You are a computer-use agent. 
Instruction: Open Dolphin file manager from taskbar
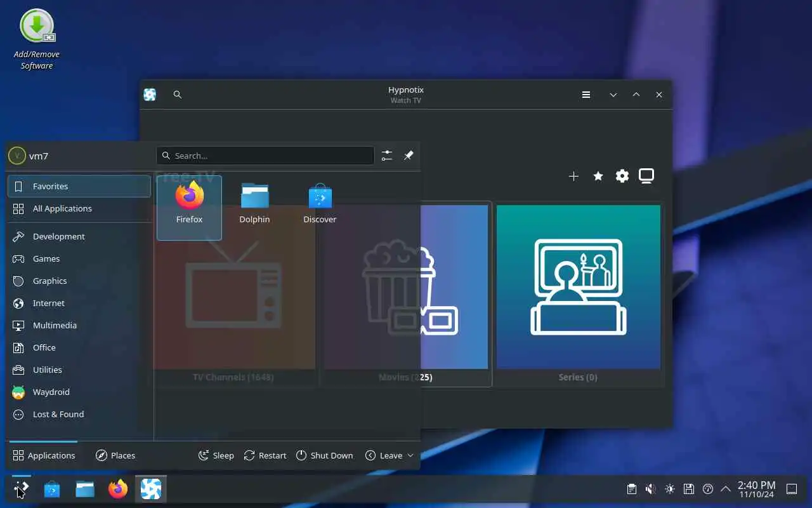(85, 489)
